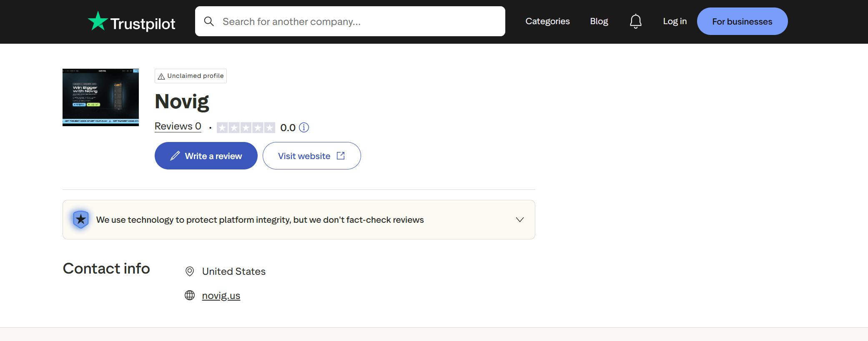Click the location pin icon
Viewport: 868px width, 341px height.
(190, 271)
